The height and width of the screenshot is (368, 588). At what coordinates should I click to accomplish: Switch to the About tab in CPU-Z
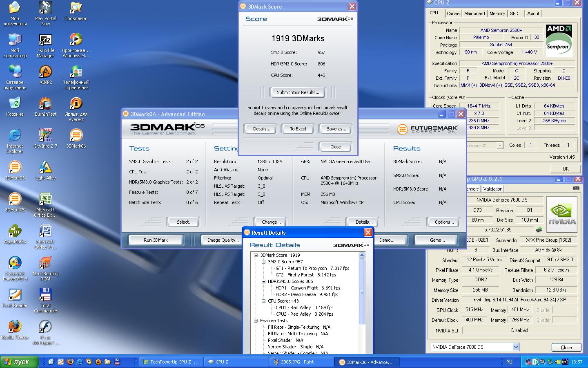[x=533, y=13]
